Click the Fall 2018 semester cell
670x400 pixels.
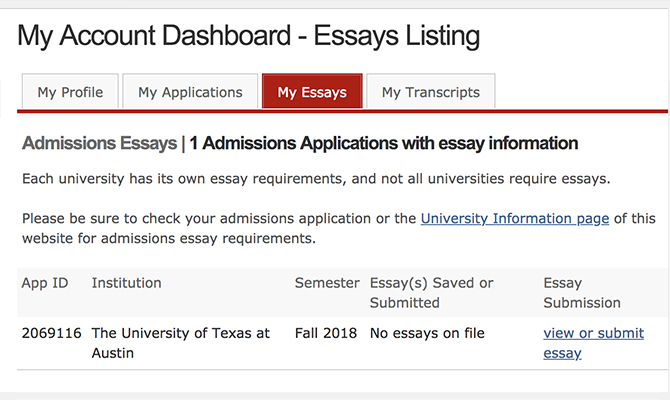327,333
